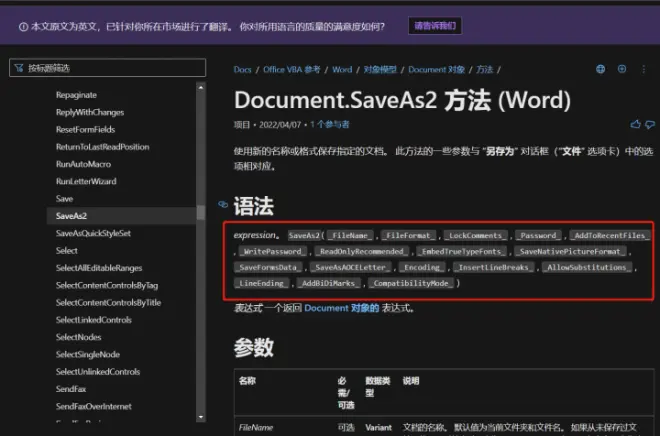Viewport: 660px width, 436px height.
Task: Focus the 按标题筛选 filter input field
Action: 107,68
